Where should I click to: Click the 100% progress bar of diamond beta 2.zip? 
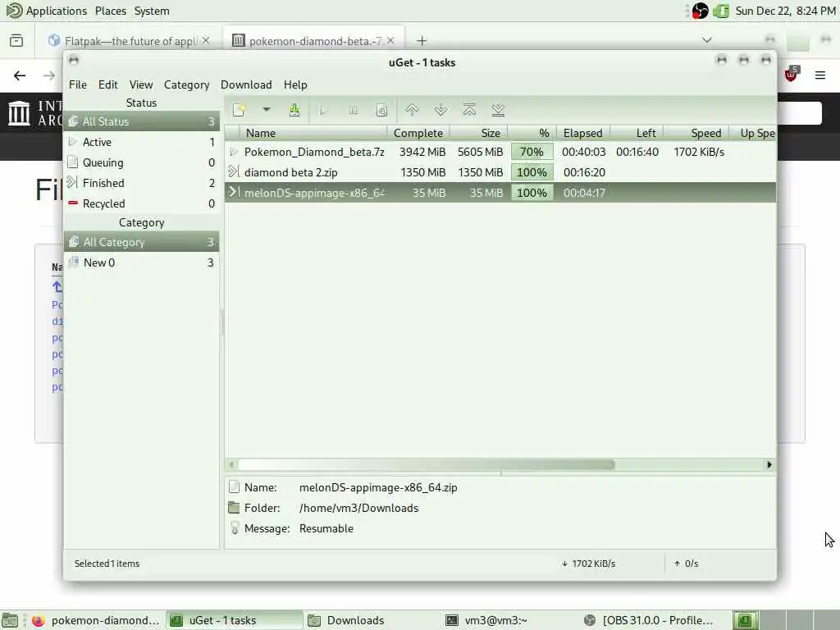(532, 172)
